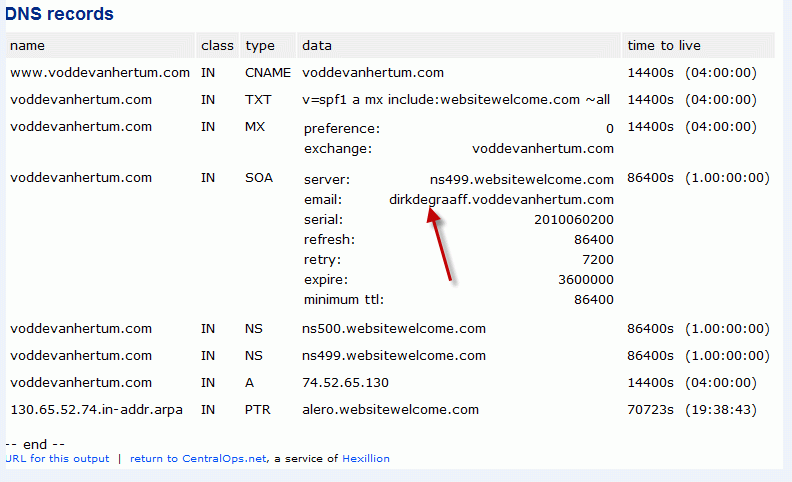This screenshot has width=792, height=482.
Task: Click the SOA serial 2010060200 value
Action: [574, 220]
